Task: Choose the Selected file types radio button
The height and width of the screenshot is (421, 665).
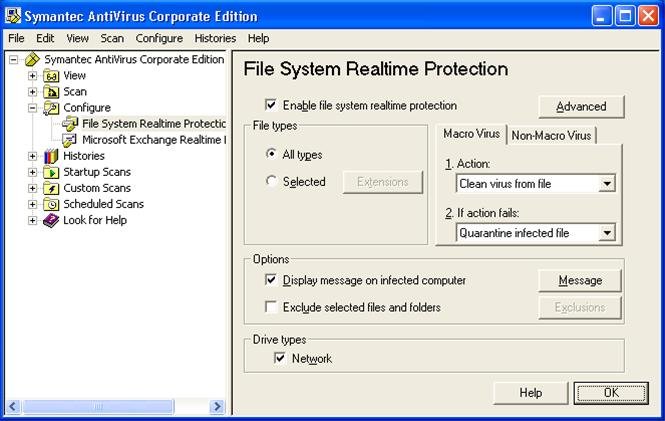Action: (x=271, y=181)
